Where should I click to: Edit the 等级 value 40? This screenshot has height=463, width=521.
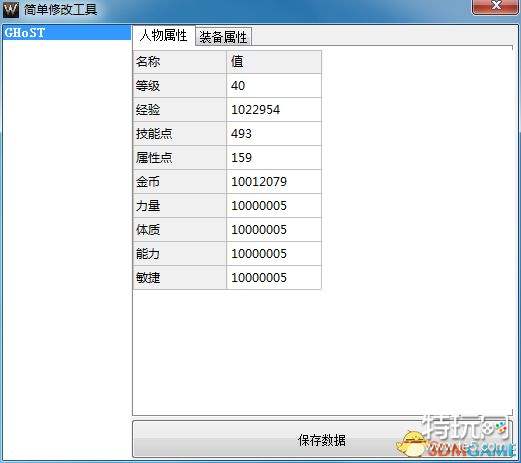point(274,86)
